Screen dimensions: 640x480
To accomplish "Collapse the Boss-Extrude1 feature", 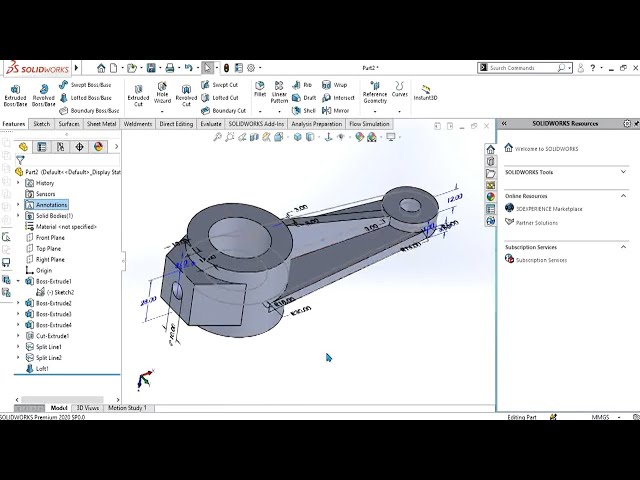I will (x=18, y=281).
